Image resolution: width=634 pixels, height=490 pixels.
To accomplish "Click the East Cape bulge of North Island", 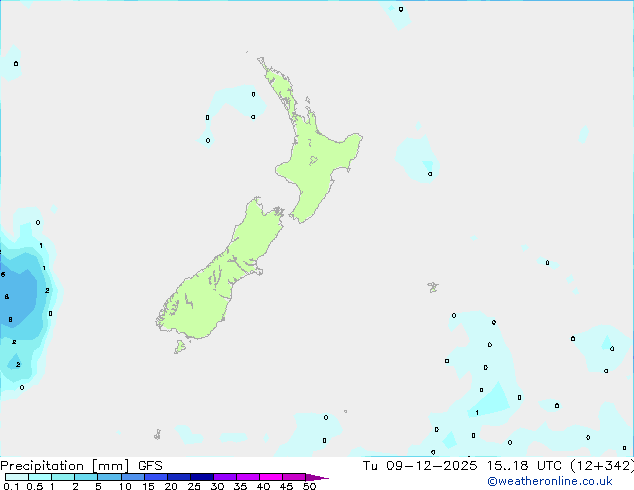I will pos(354,140).
